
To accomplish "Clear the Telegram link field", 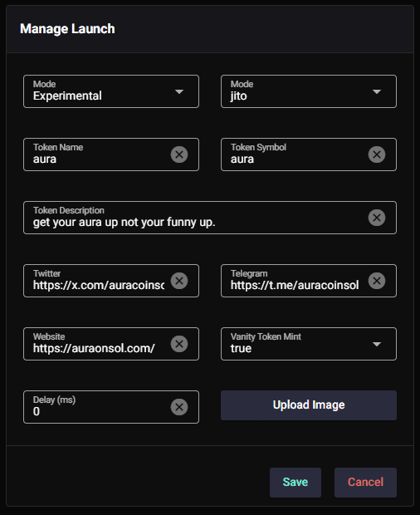I will 377,281.
